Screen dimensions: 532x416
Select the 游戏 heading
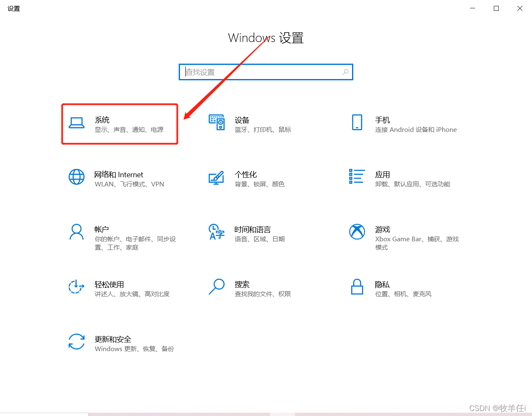(x=382, y=229)
